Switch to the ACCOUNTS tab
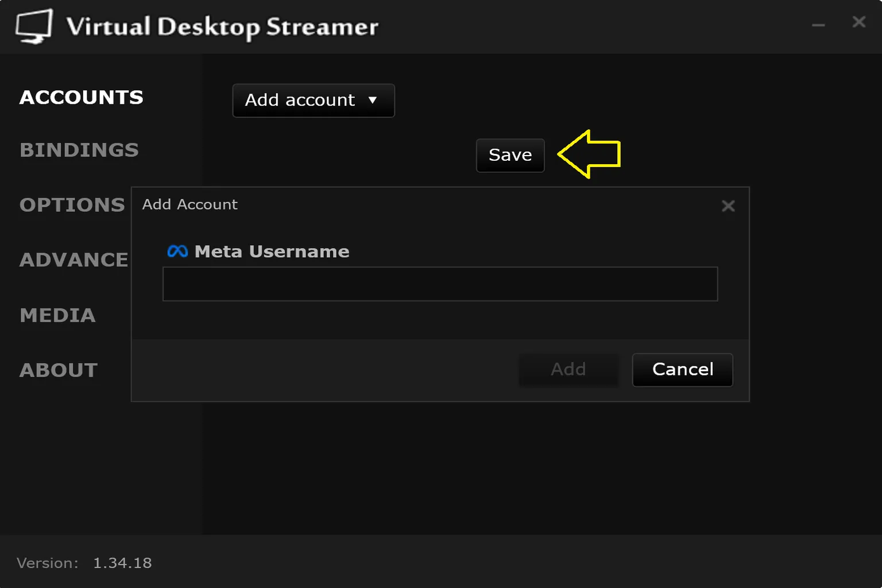Viewport: 882px width, 588px height. point(82,98)
